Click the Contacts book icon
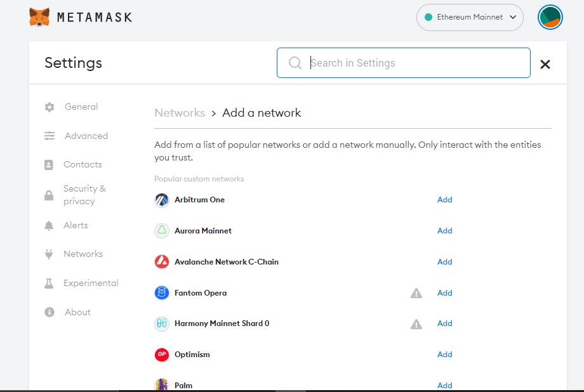Screen dimensions: 584x392 (x=49, y=164)
